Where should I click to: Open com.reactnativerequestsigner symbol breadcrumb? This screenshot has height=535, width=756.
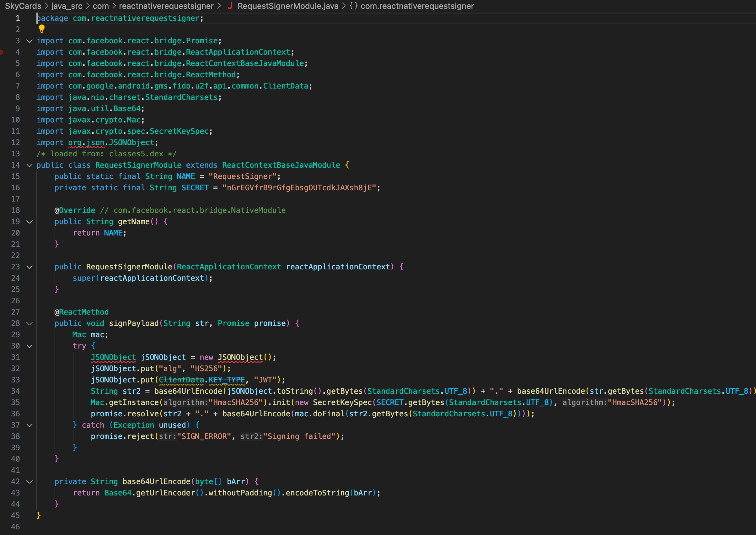coord(417,6)
